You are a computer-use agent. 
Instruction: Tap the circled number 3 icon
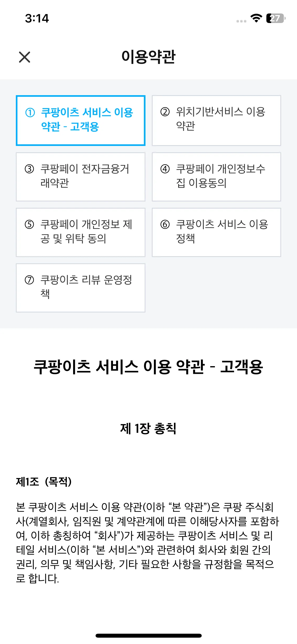tap(29, 169)
